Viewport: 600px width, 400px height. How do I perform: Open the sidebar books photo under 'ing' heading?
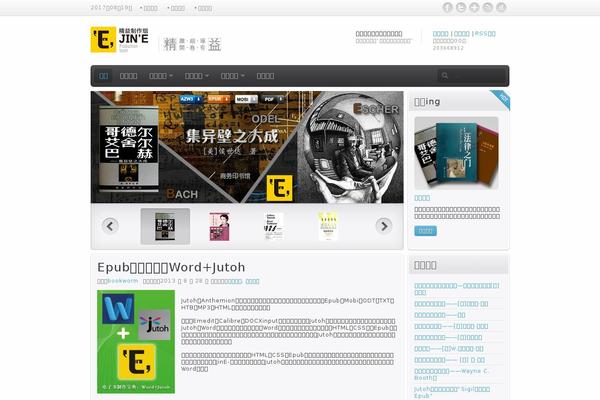point(457,153)
